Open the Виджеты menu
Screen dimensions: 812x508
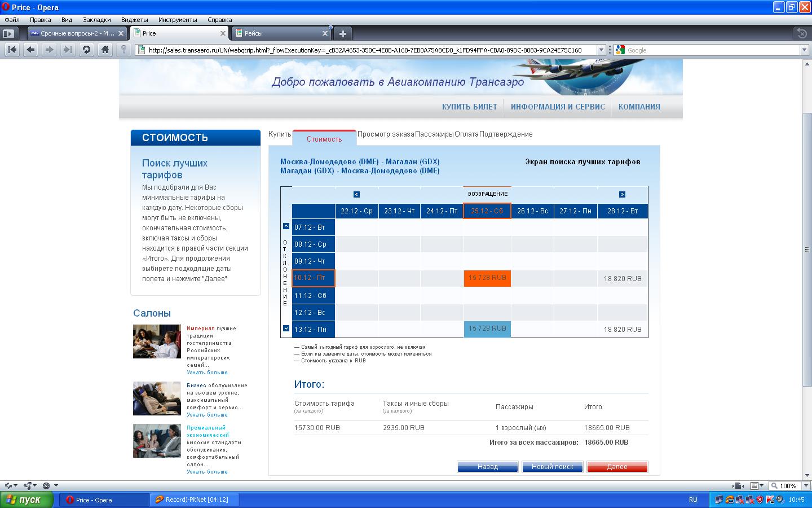click(x=134, y=20)
